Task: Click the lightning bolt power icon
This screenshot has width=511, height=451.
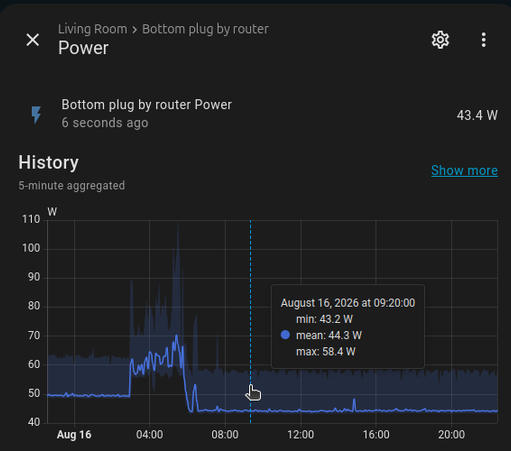Action: pyautogui.click(x=36, y=115)
